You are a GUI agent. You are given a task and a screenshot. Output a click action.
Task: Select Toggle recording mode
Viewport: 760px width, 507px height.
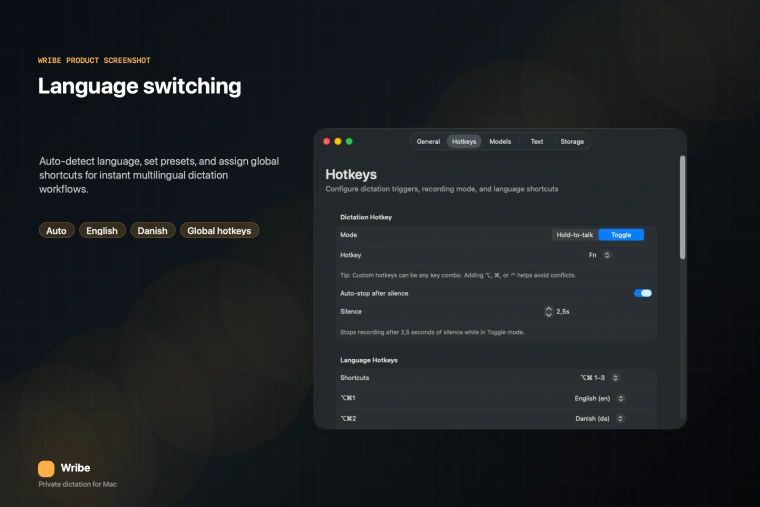(x=621, y=235)
